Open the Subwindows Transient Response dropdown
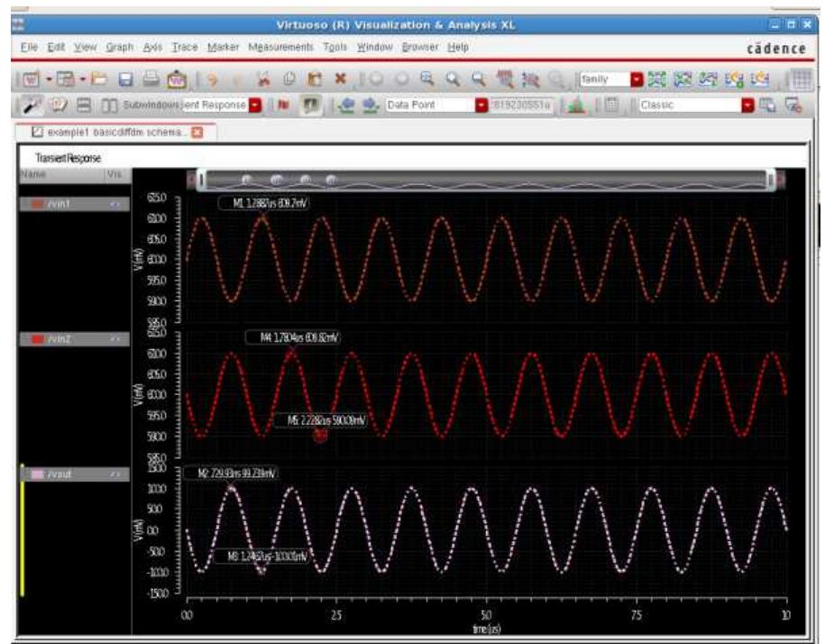This screenshot has width=834, height=644. [x=222, y=105]
